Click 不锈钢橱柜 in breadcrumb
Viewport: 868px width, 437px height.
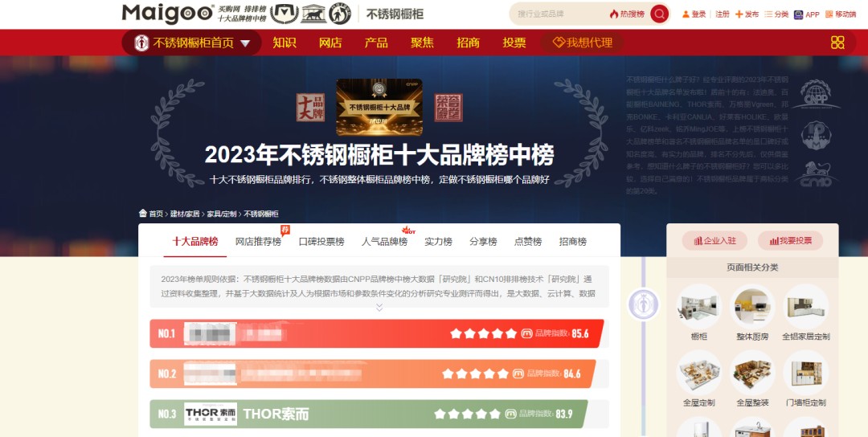pos(261,214)
